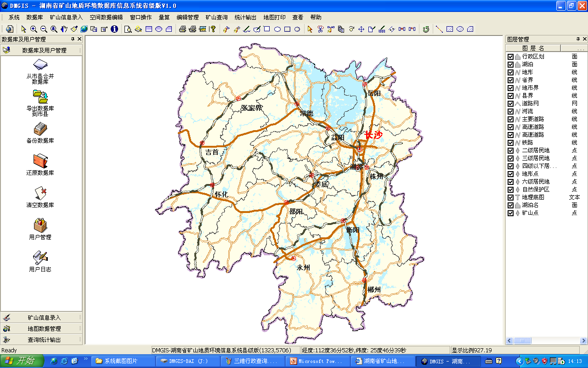Expand the 地图数据管理 sidebar section
This screenshot has width=588, height=368.
coord(41,328)
